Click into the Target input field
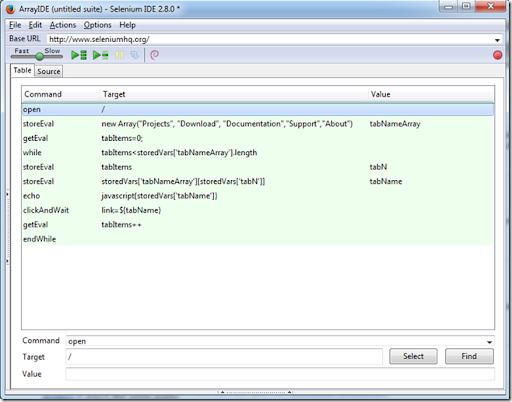The width and height of the screenshot is (512, 402). pos(224,357)
